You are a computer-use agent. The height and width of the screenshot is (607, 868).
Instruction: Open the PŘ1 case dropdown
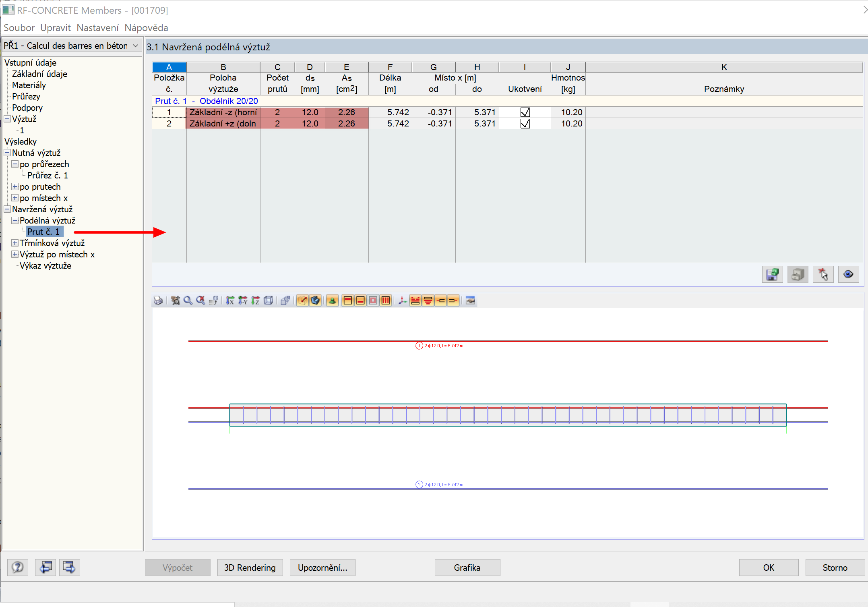[x=136, y=46]
